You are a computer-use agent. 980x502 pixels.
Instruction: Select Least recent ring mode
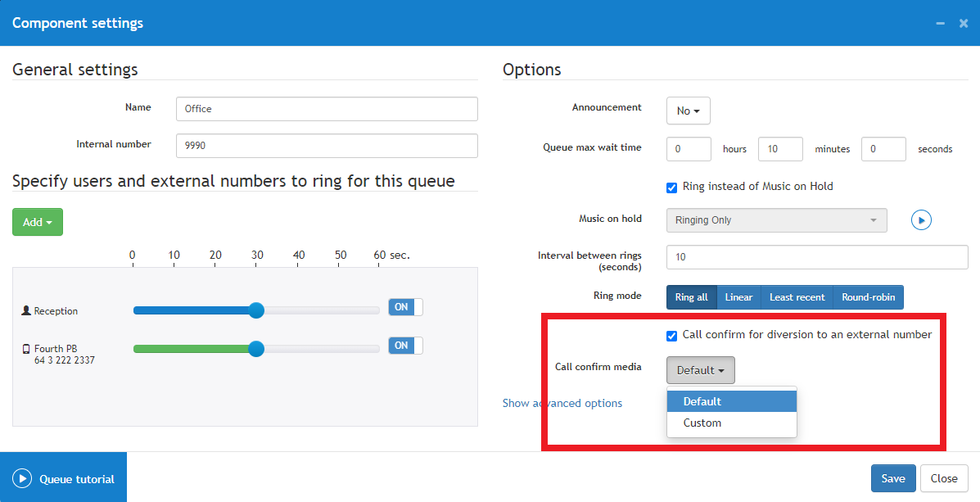[x=797, y=297]
